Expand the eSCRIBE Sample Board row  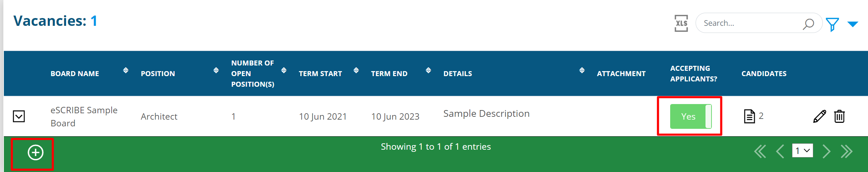[x=19, y=116]
